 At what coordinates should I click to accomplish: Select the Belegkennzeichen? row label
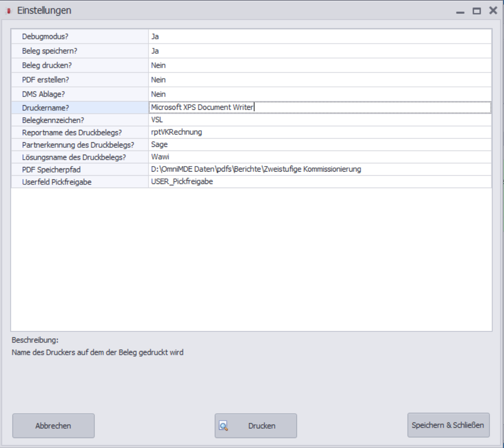[x=80, y=119]
